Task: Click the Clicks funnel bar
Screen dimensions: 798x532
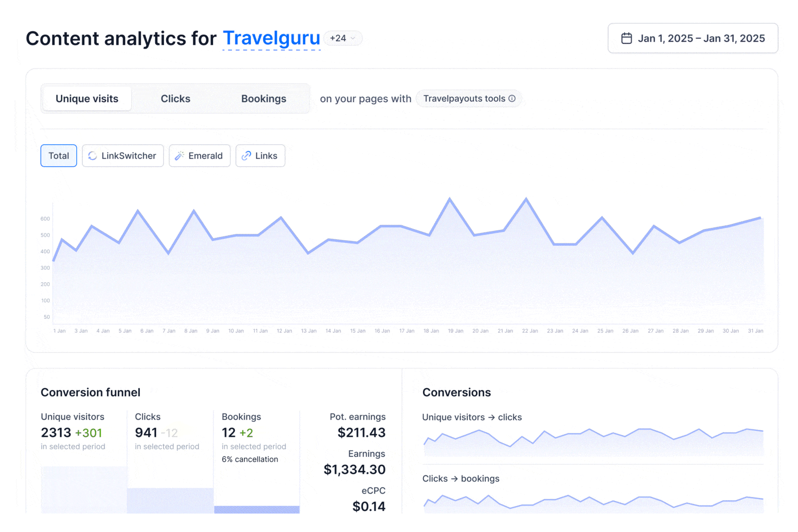Action: pos(170,501)
